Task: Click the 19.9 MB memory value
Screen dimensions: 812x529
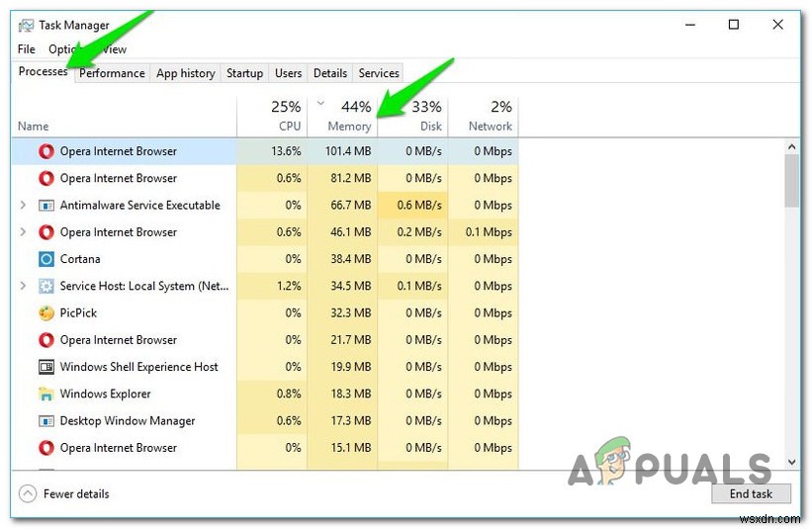Action: click(x=351, y=367)
